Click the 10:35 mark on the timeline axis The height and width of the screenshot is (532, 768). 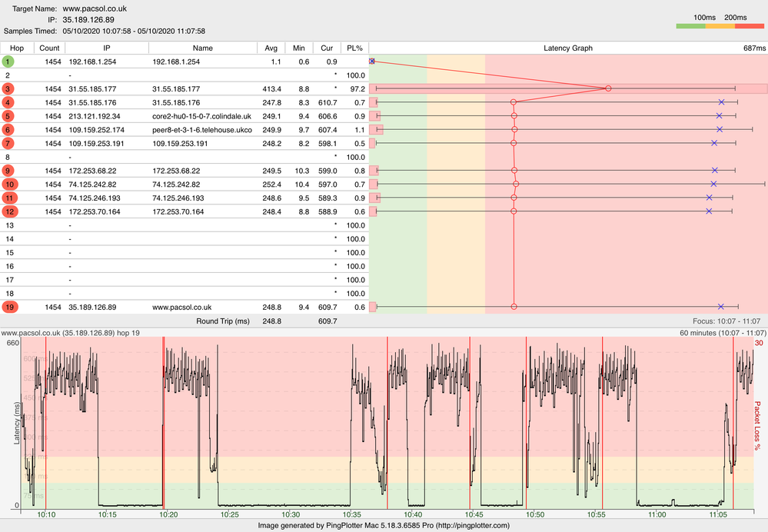(x=351, y=514)
